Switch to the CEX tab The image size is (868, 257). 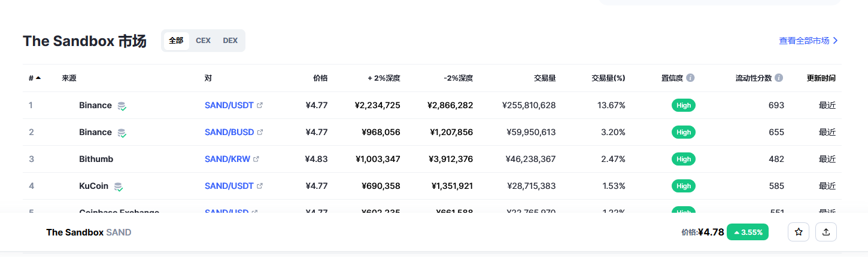(203, 41)
